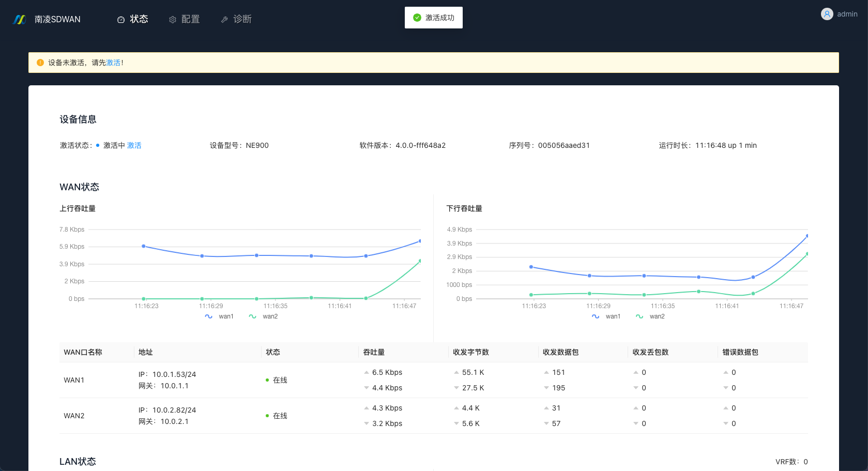Click the gear icon beside 配置
Screen dimensions: 868x471
point(173,20)
